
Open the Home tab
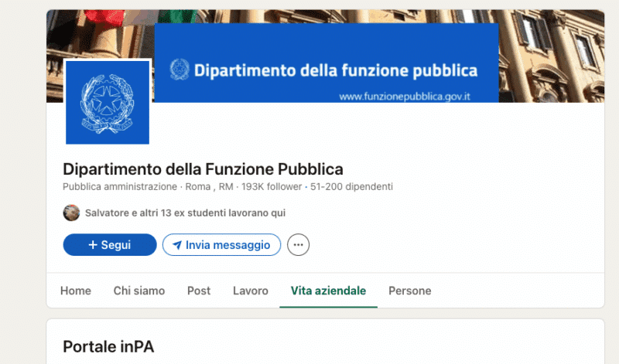(75, 291)
